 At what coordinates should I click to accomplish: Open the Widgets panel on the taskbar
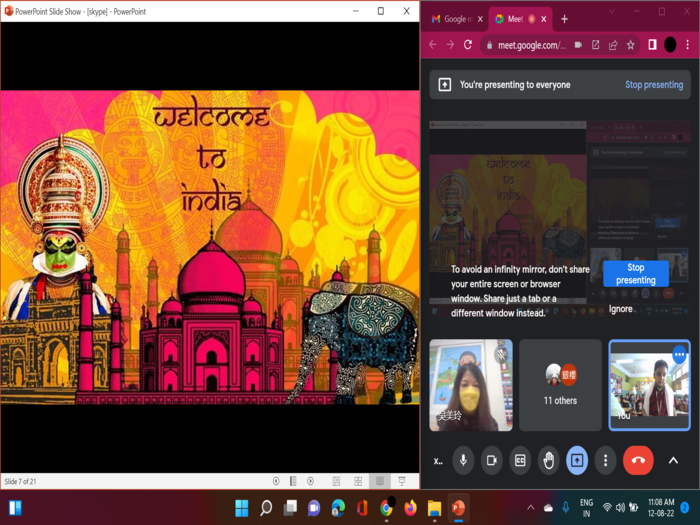(15, 508)
